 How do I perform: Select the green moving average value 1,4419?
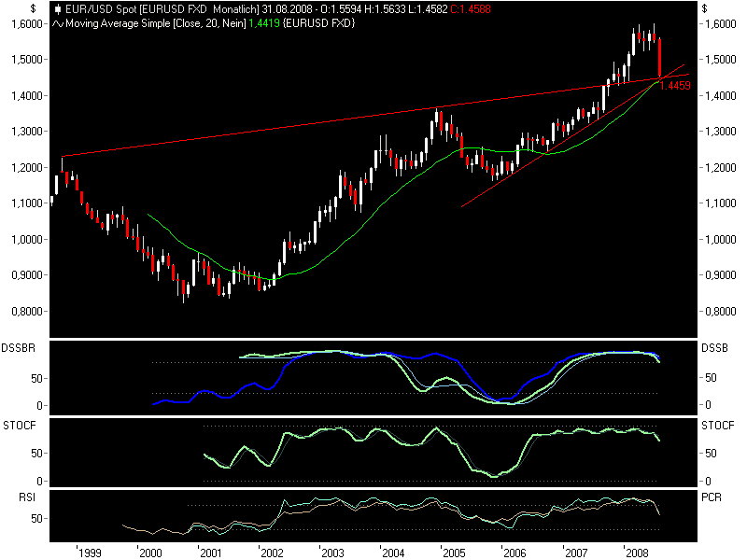(x=264, y=23)
